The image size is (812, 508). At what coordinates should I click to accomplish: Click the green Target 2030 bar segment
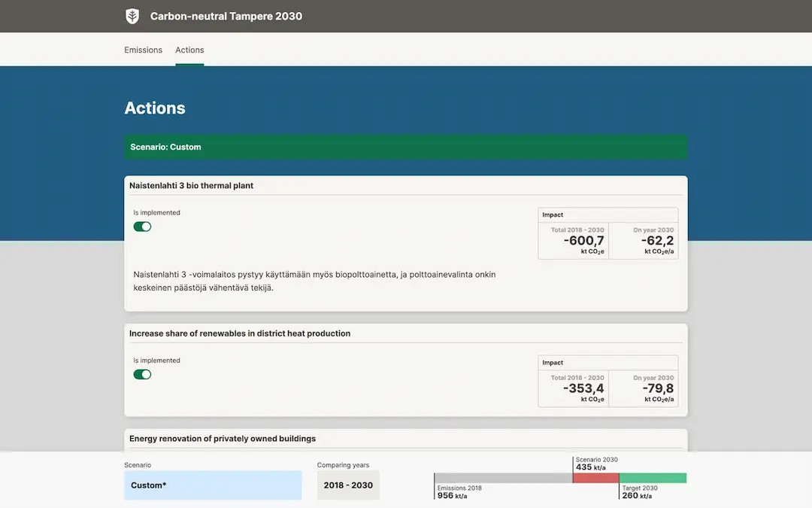653,478
